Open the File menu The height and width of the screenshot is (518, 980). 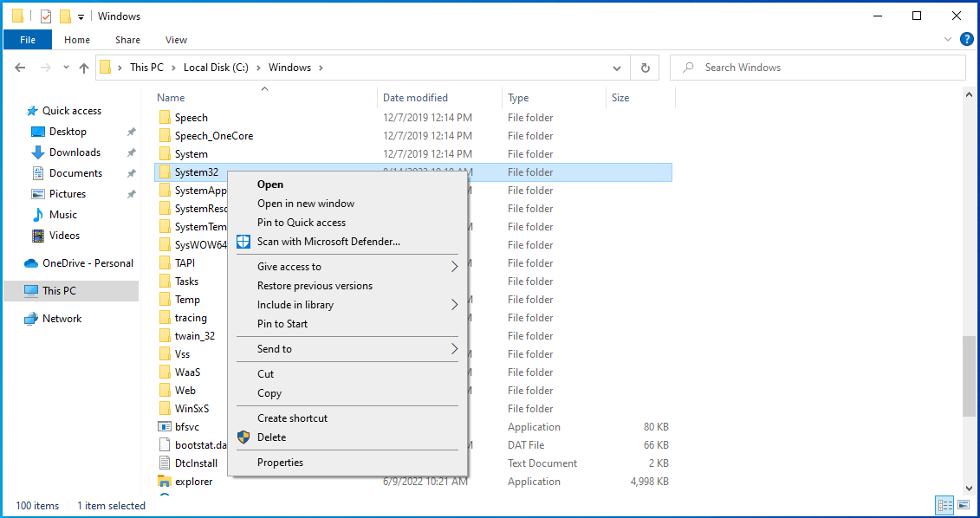27,39
